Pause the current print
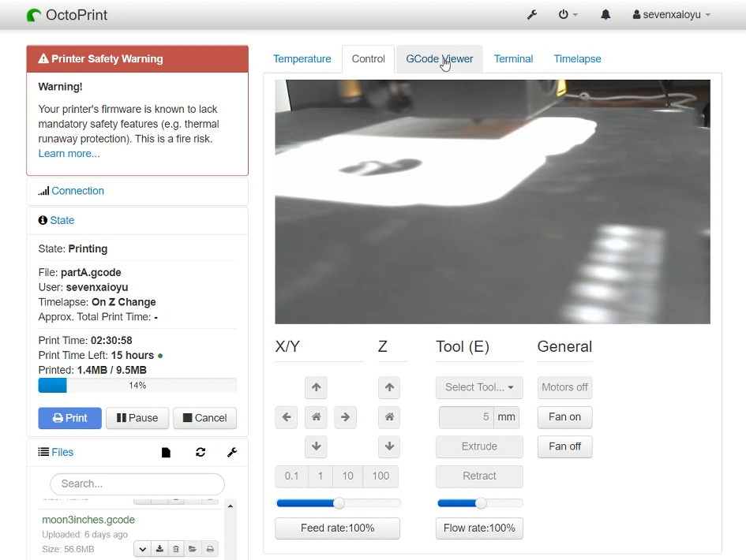This screenshot has height=560, width=746. 137,418
